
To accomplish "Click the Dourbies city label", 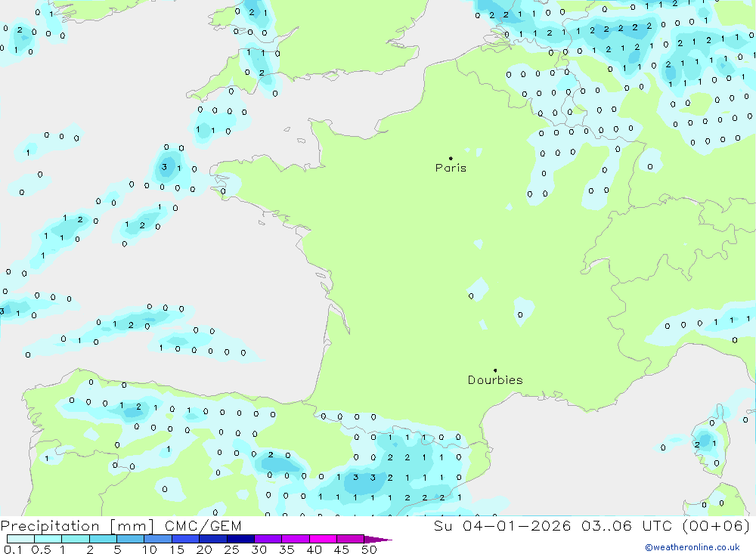I will click(x=495, y=380).
